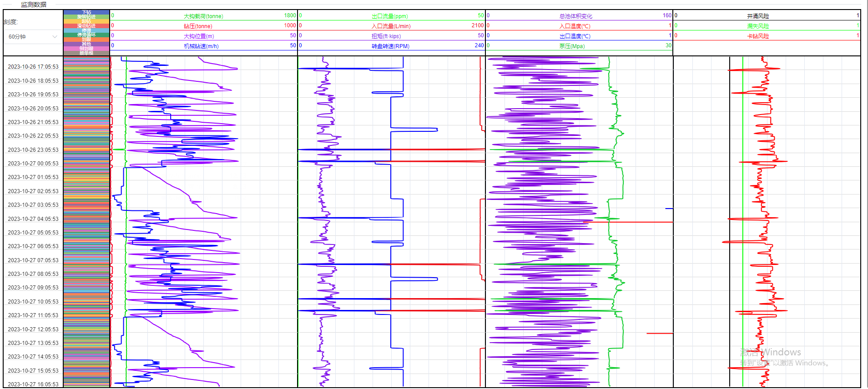The height and width of the screenshot is (389, 868).
Task: Open the 60分钟 scale dropdown
Action: pos(32,37)
